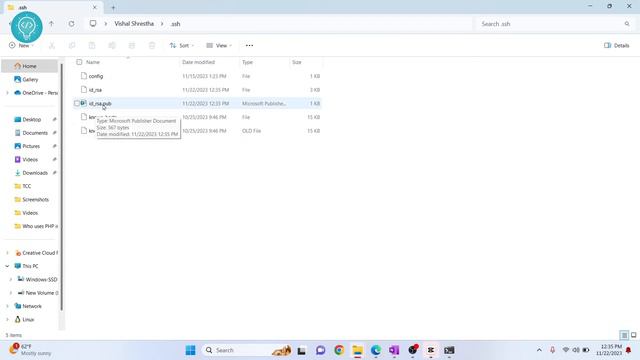
Task: Expand the OneDrive tree node
Action: pos(7,93)
